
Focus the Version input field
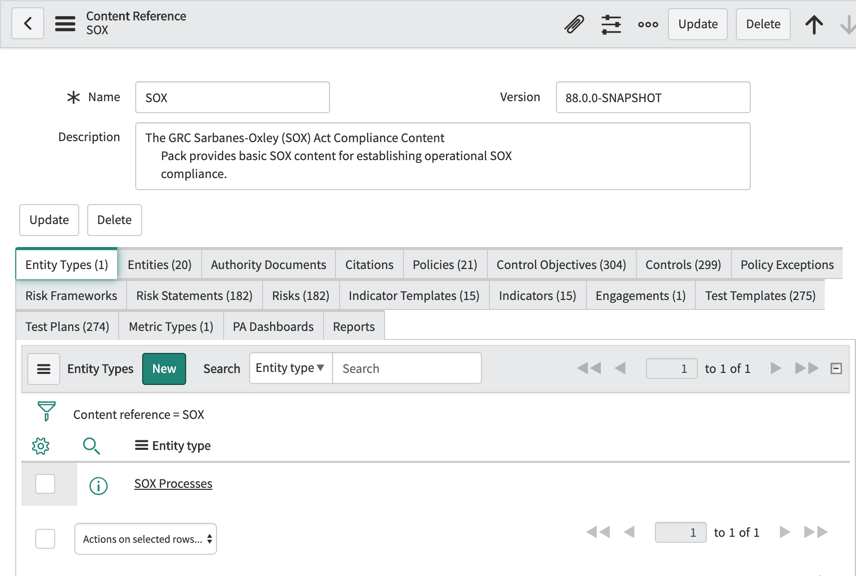pyautogui.click(x=653, y=97)
